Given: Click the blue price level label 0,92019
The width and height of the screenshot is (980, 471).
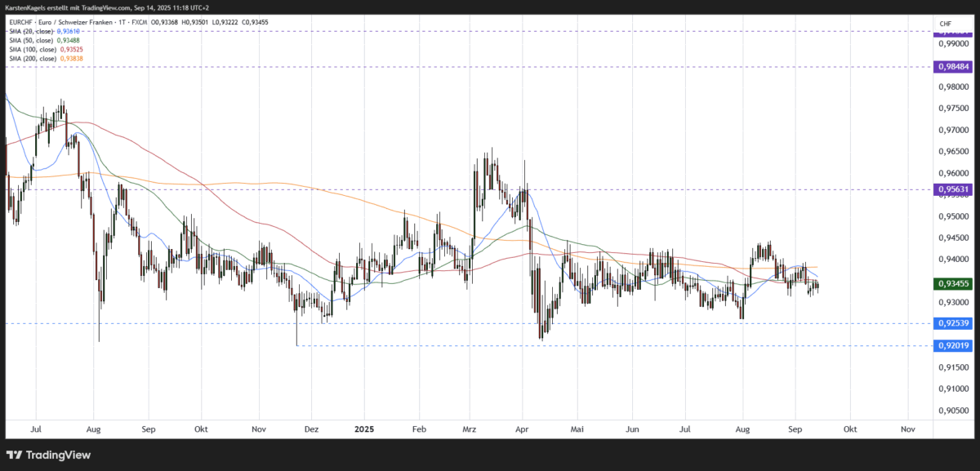Looking at the screenshot, I should pos(952,345).
